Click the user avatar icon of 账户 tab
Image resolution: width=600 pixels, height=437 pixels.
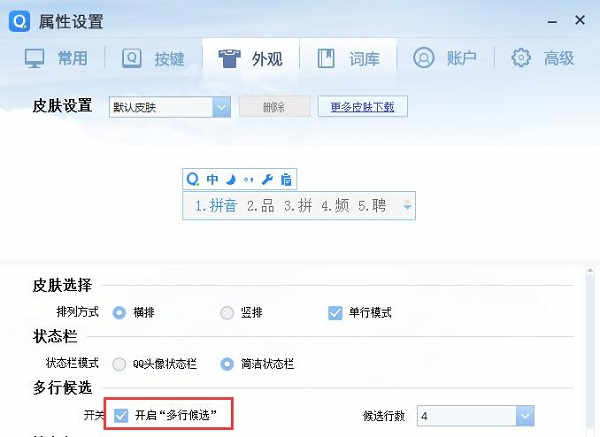tap(424, 58)
